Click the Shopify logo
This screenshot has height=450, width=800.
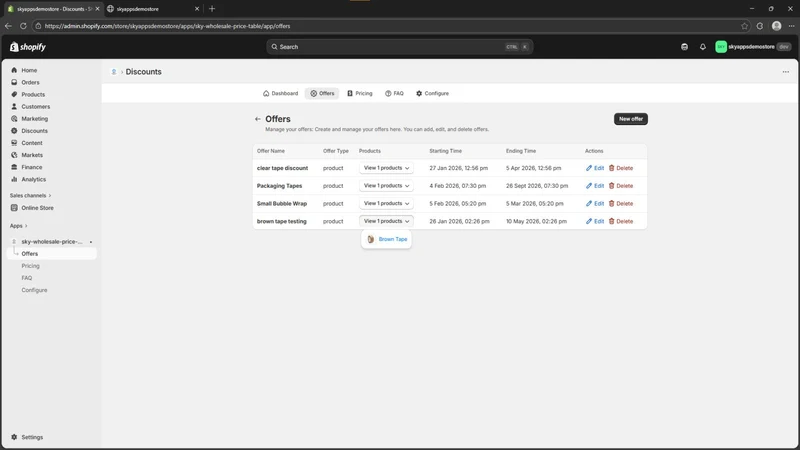click(x=28, y=47)
